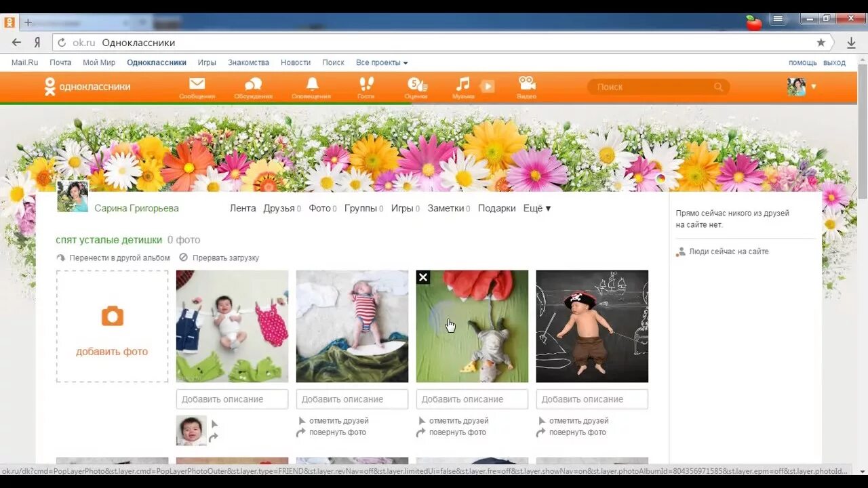
Task: Open the album title 'спят усталые детишки'
Action: coord(109,240)
